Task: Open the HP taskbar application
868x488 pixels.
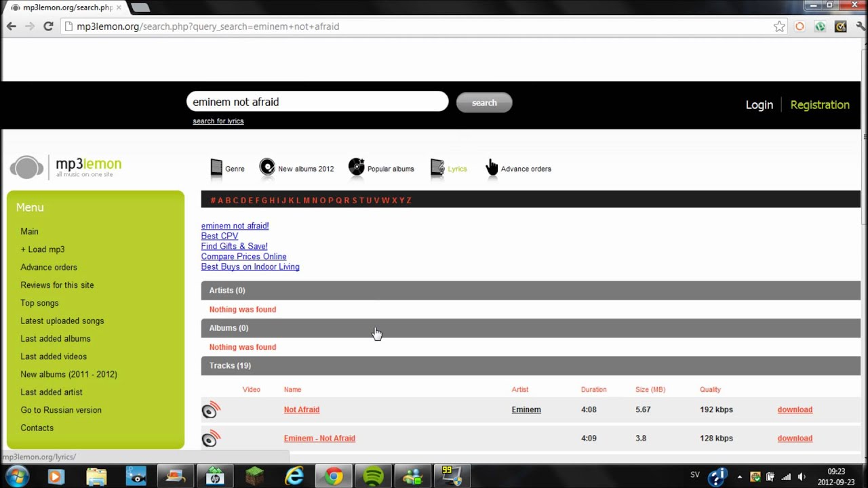Action: click(214, 476)
